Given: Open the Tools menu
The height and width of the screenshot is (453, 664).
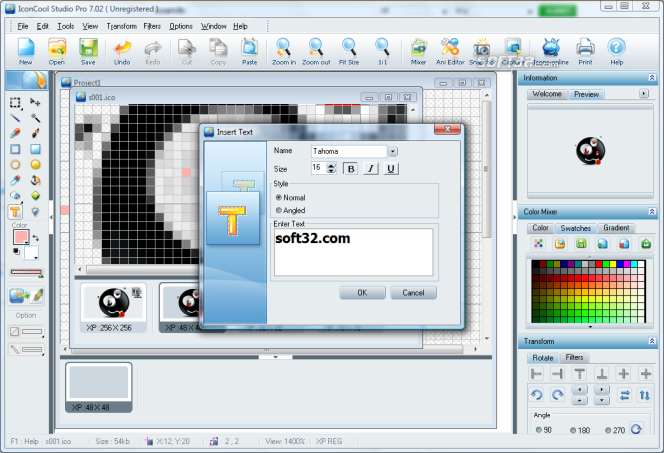Looking at the screenshot, I should coord(66,26).
